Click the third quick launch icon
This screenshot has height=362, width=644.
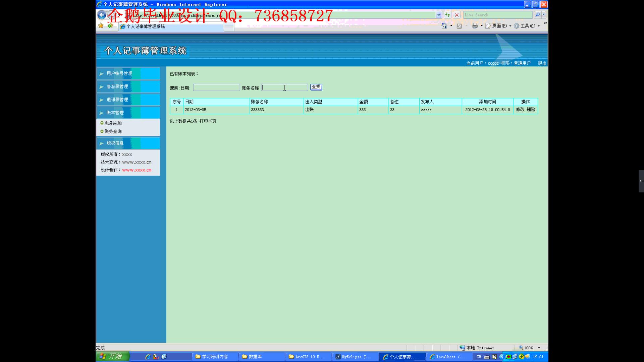[164, 357]
